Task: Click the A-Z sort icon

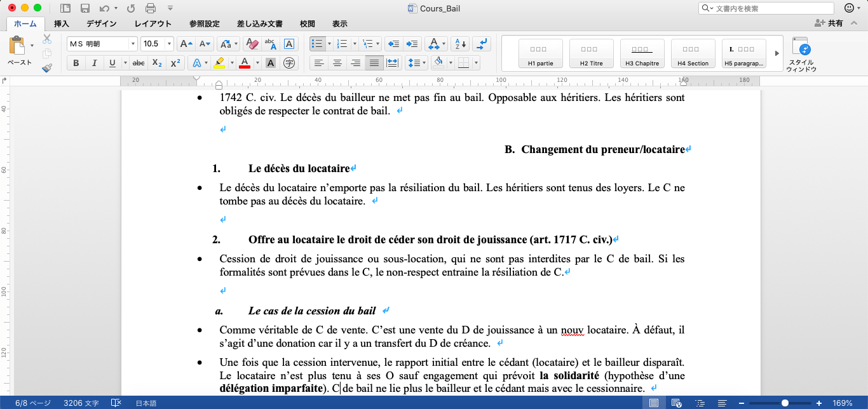Action: (x=459, y=44)
